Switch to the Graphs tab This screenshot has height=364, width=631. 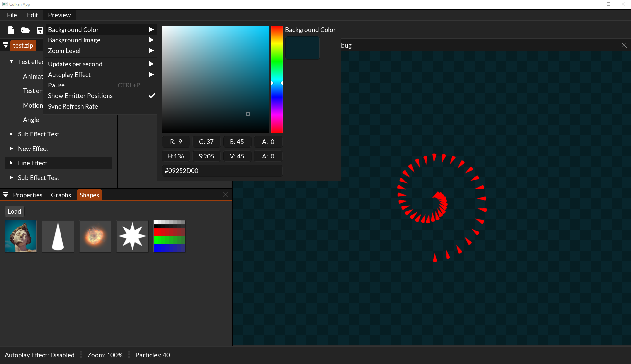61,195
